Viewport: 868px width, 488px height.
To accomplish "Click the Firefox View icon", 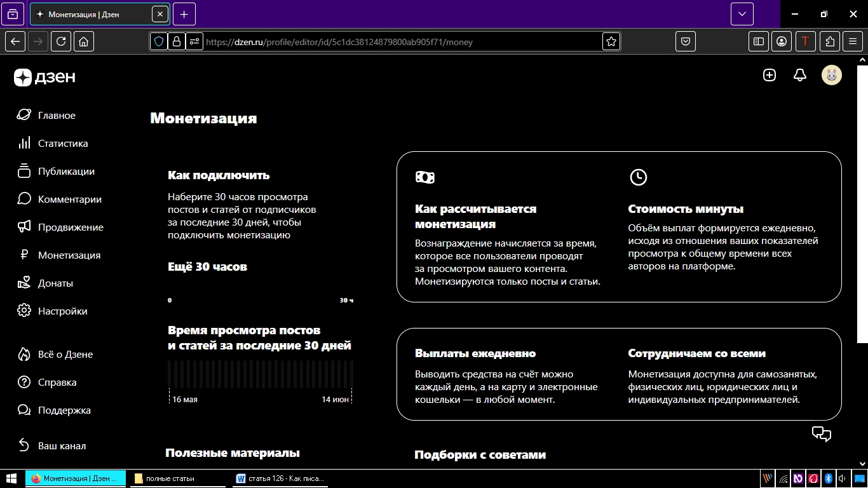I will point(13,14).
